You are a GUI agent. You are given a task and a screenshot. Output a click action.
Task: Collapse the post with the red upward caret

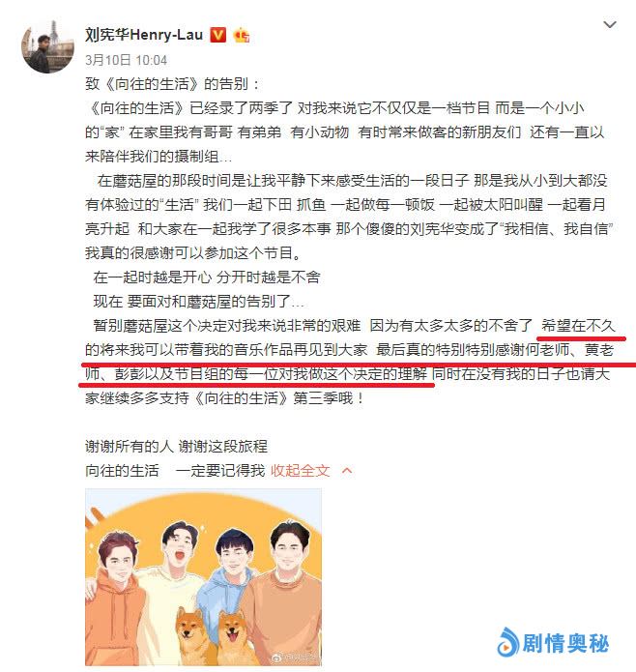(347, 471)
